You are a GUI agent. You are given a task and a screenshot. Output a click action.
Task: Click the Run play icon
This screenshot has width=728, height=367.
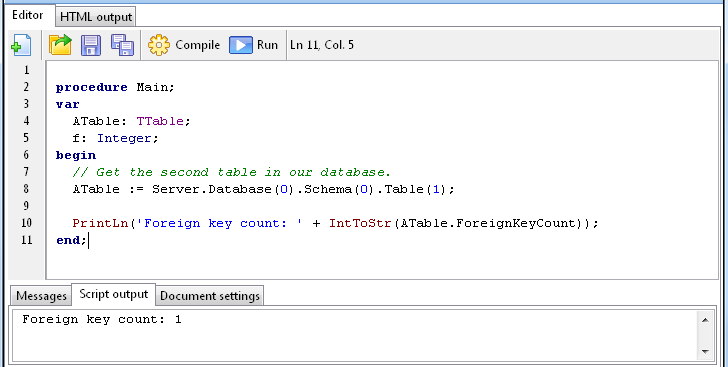point(240,45)
